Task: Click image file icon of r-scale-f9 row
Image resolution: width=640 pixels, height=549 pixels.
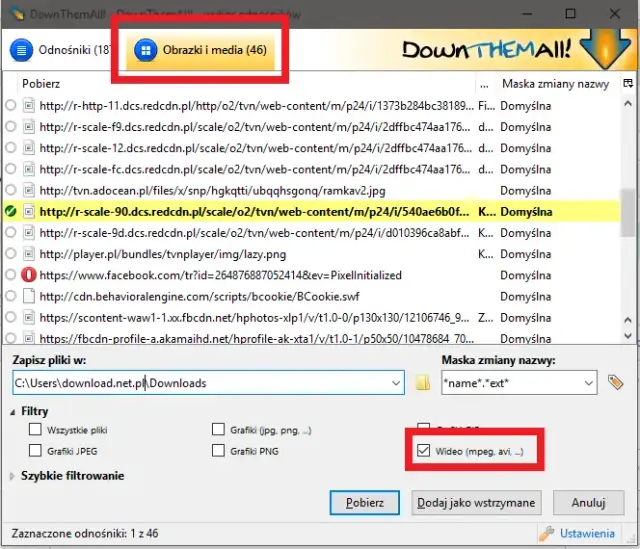Action: tap(29, 127)
